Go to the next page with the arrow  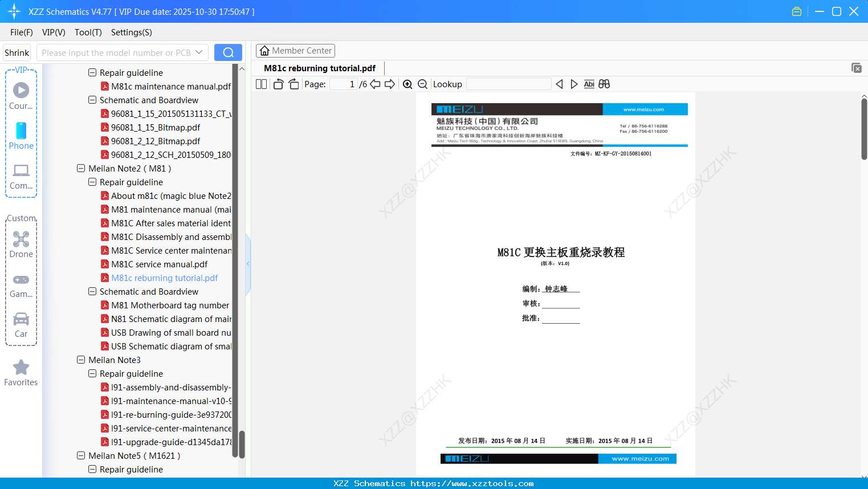point(389,84)
